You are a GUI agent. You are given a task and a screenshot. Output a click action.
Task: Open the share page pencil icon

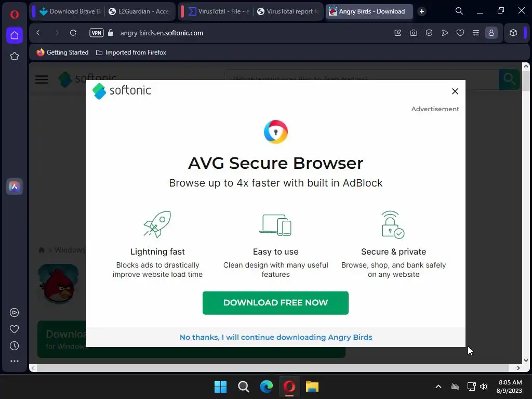tap(397, 33)
